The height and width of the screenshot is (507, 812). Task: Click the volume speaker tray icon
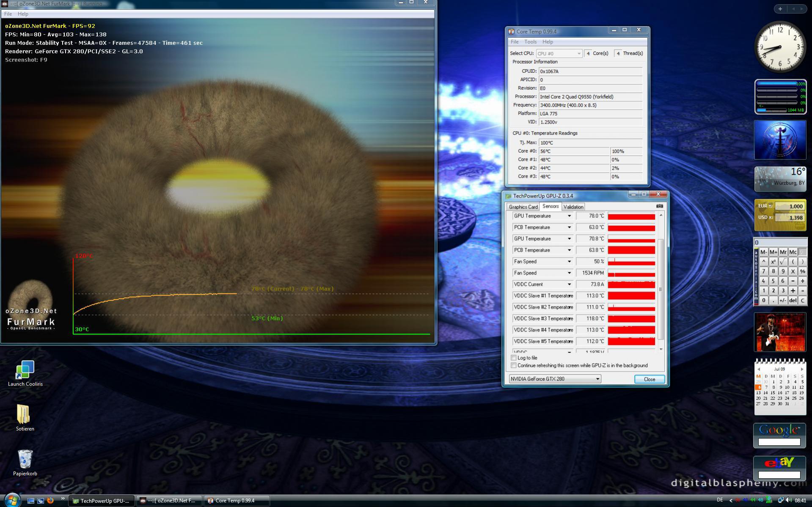click(788, 500)
